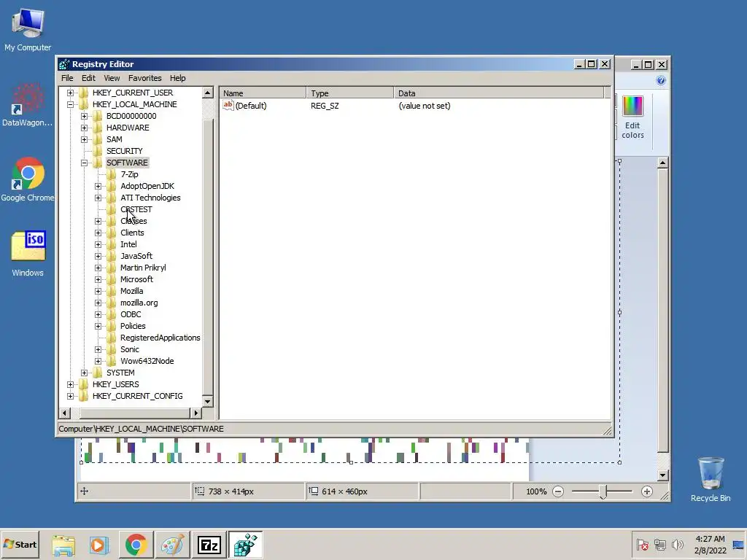The width and height of the screenshot is (747, 560).
Task: Select the Registry Editor taskbar button
Action: pyautogui.click(x=245, y=545)
